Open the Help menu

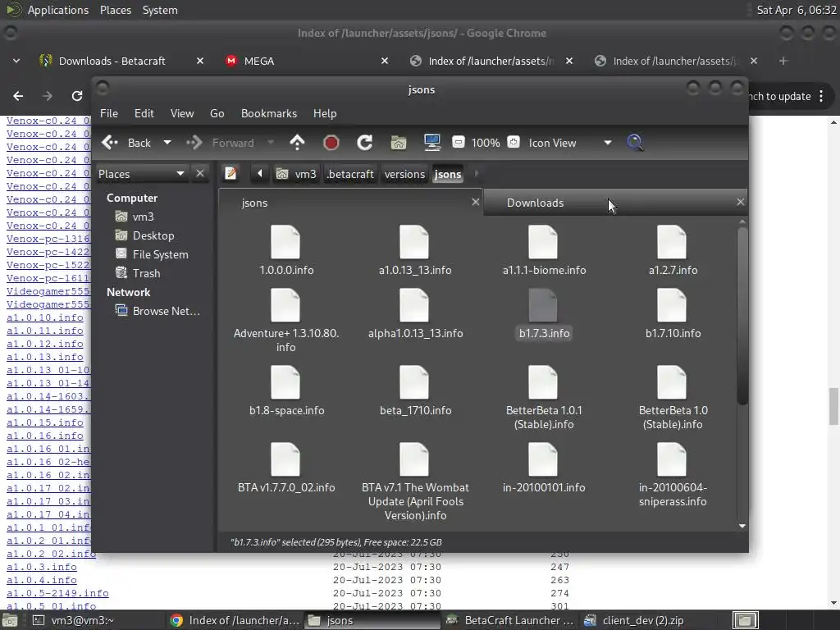pyautogui.click(x=325, y=113)
